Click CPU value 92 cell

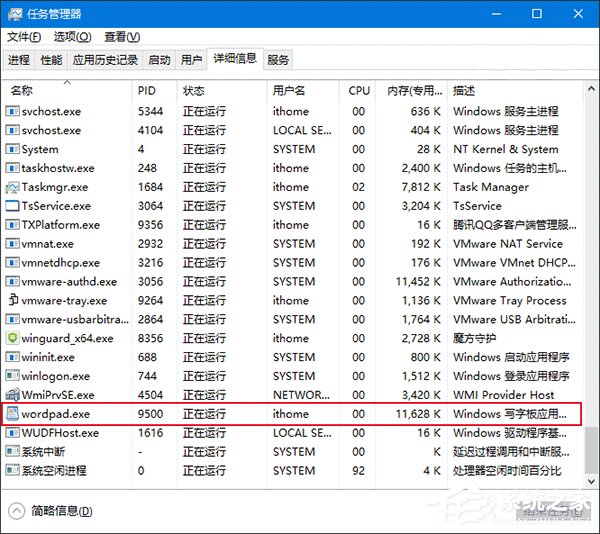(359, 471)
